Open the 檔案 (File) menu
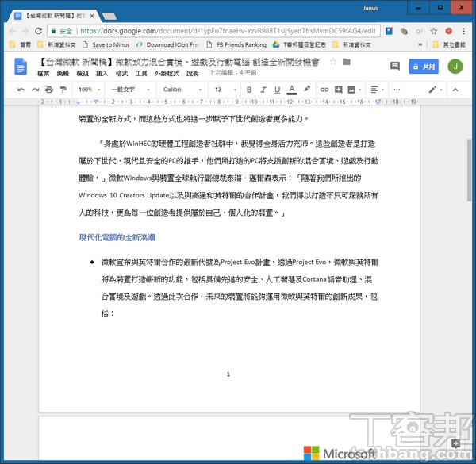 pos(43,74)
